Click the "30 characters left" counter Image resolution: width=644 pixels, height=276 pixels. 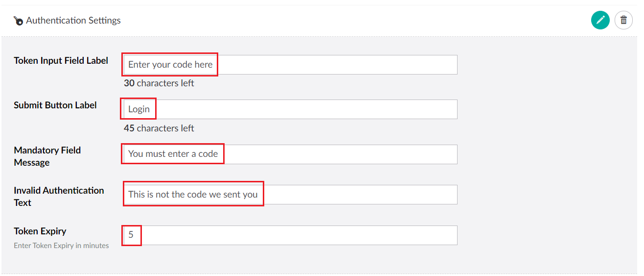click(x=159, y=83)
